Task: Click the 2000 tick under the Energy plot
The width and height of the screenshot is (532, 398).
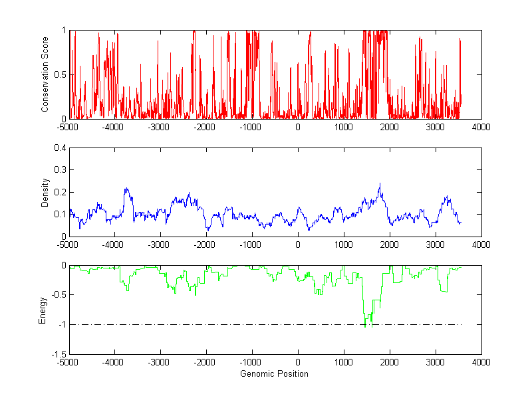Action: [389, 362]
